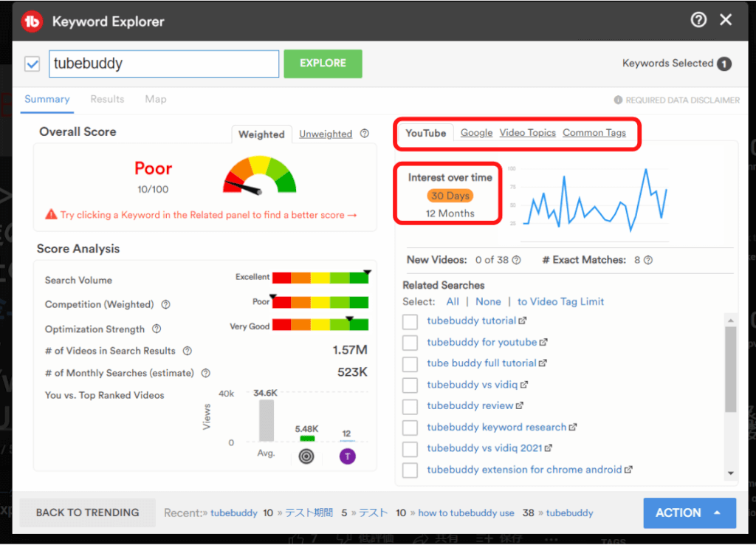Open external link icon for tube buddy full tutorial

click(543, 363)
